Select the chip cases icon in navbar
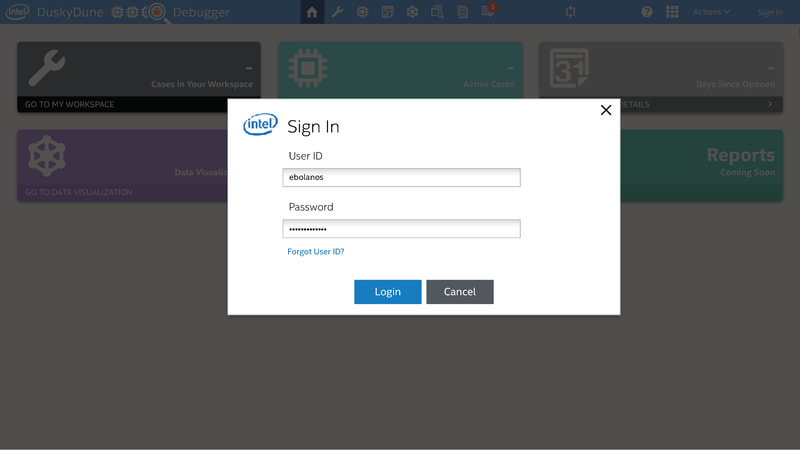 [x=362, y=12]
